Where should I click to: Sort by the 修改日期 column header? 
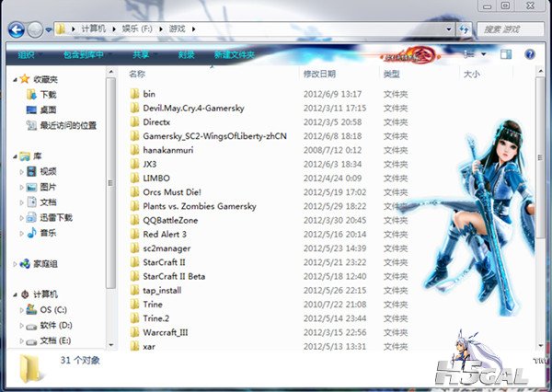coord(319,74)
